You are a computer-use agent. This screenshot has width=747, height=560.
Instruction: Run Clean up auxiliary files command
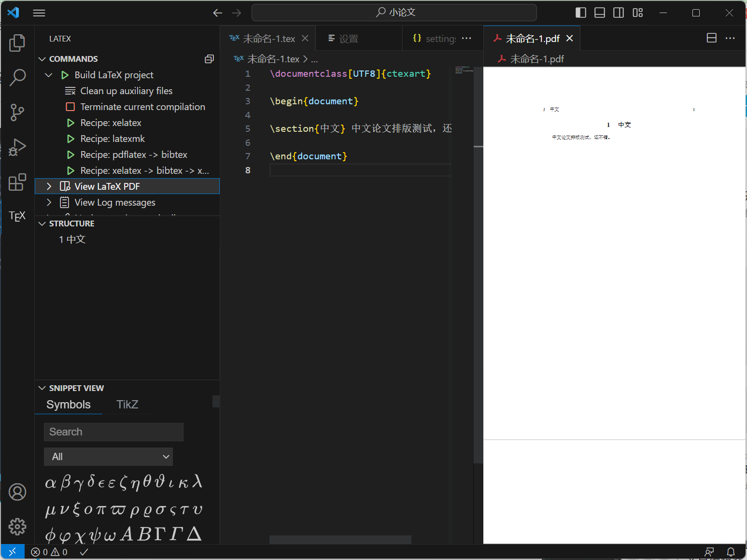(x=127, y=91)
